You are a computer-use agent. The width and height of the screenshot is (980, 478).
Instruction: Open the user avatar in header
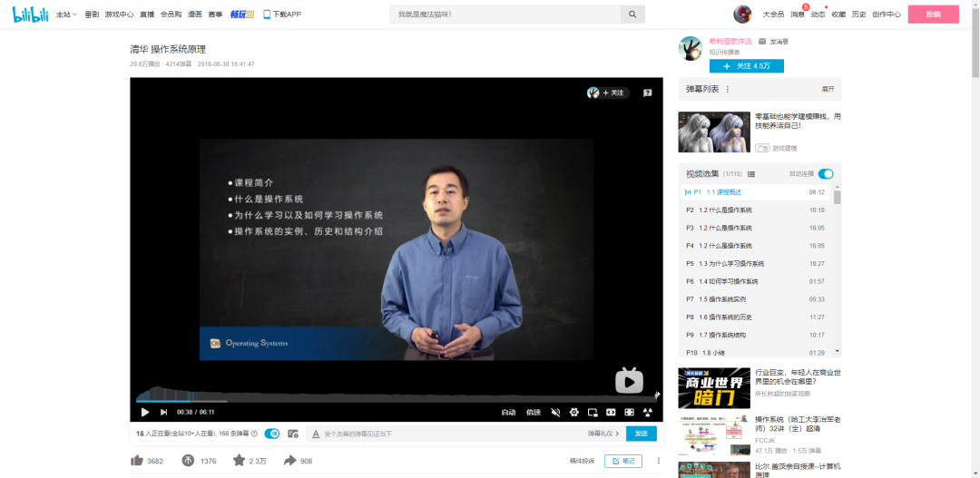[x=742, y=15]
